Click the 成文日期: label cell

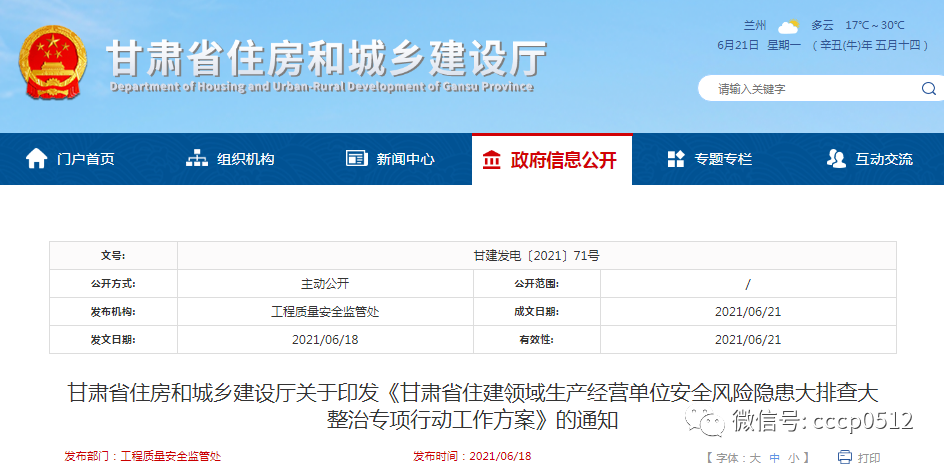pyautogui.click(x=536, y=312)
